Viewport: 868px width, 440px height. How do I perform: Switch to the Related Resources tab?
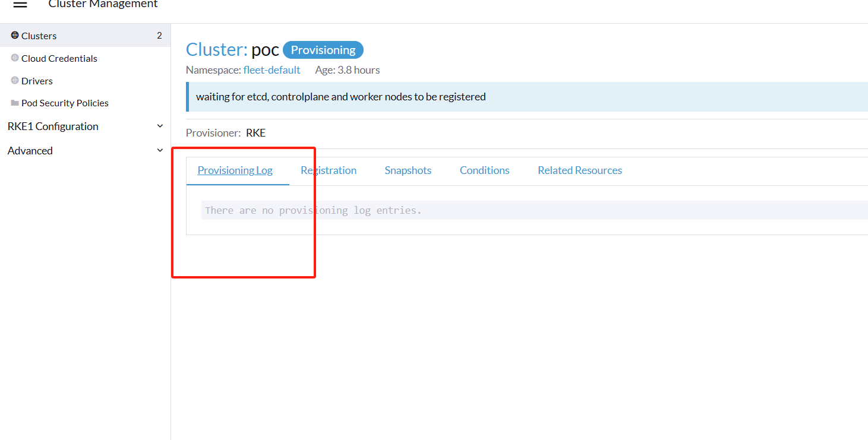pos(580,170)
